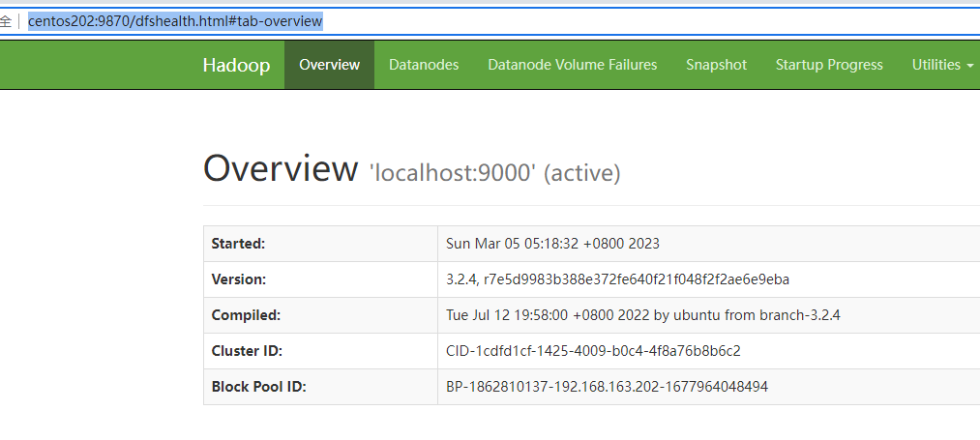Go to the Snapshot tab
The height and width of the screenshot is (440, 980).
(x=716, y=65)
